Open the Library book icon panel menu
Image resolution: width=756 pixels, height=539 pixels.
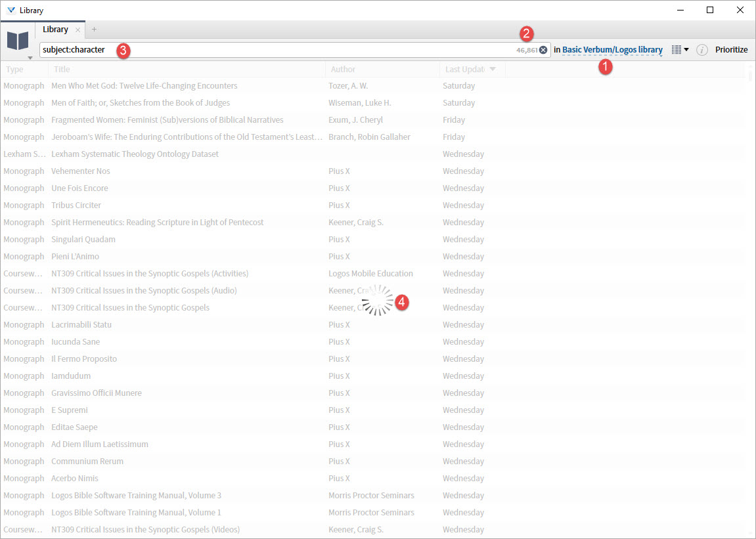[18, 41]
